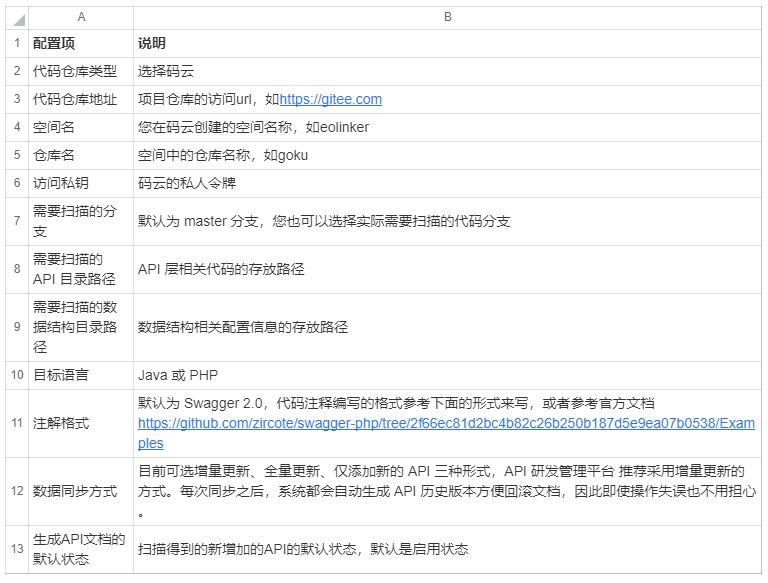Screen dimensions: 768x583
Task: Select the 生成API文档的默认状态 cell
Action: click(79, 549)
